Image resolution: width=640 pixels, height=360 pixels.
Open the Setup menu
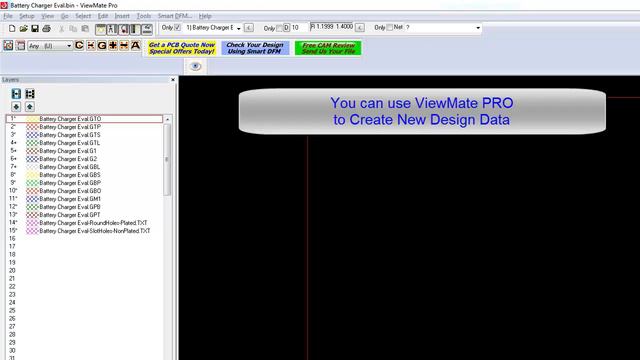pyautogui.click(x=27, y=16)
